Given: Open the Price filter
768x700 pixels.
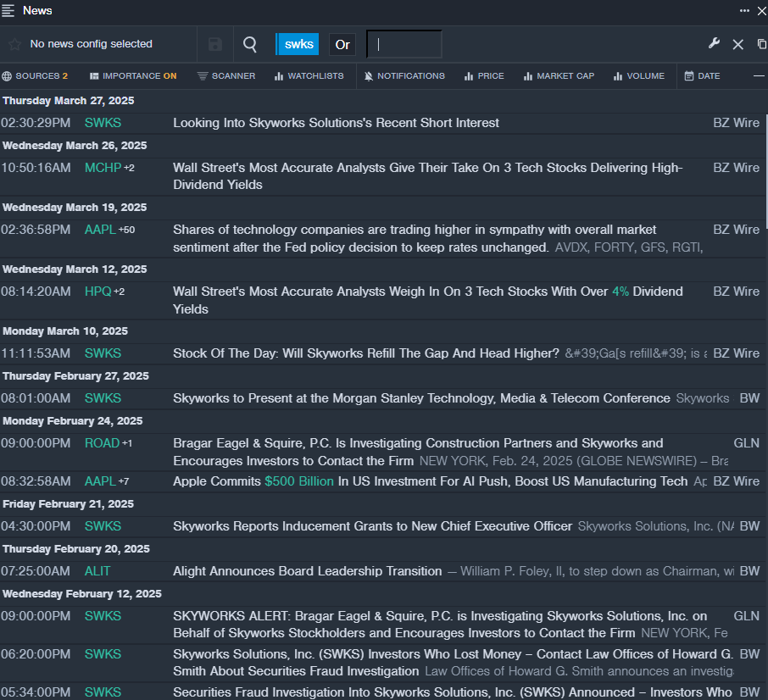Looking at the screenshot, I should click(x=484, y=76).
